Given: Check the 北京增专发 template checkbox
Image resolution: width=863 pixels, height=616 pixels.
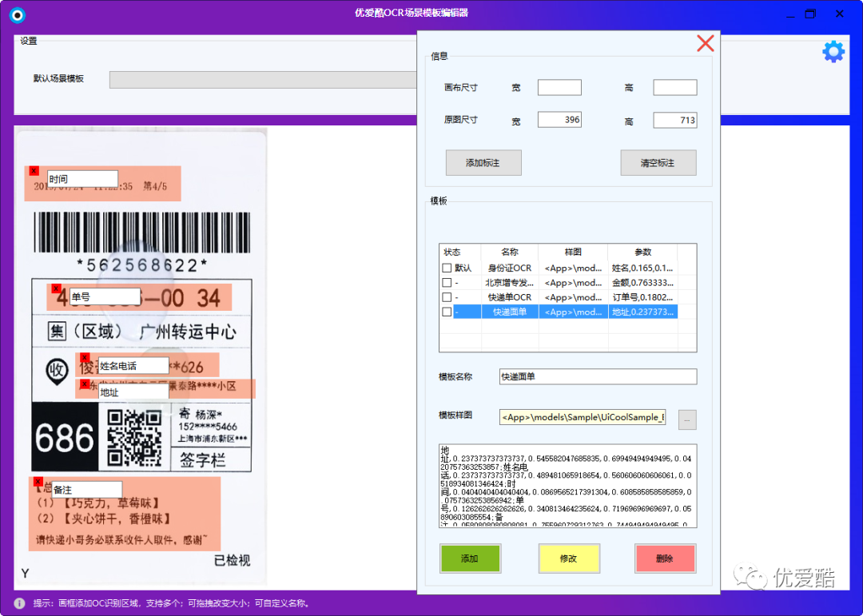Looking at the screenshot, I should (447, 282).
